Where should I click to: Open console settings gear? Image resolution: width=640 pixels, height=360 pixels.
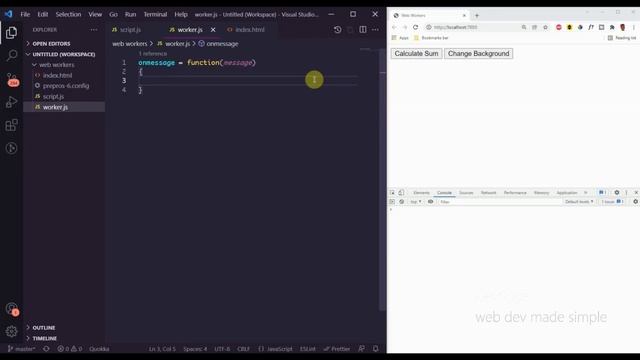click(635, 202)
